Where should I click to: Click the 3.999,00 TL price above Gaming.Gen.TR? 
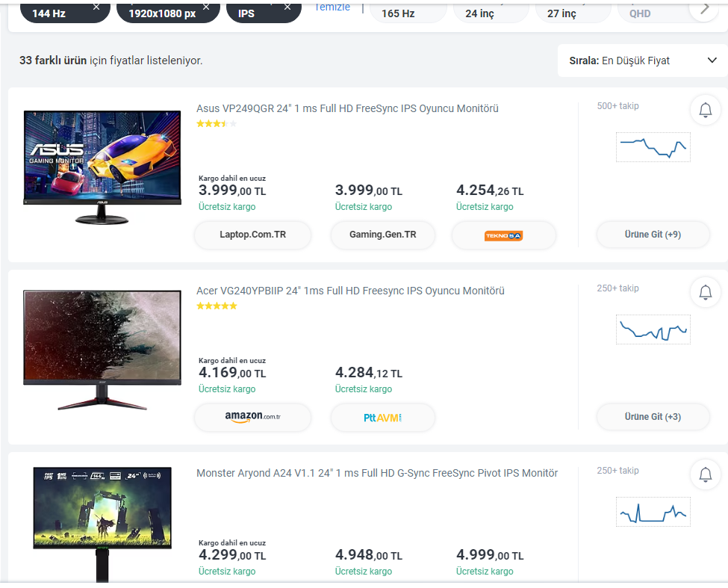(x=369, y=190)
